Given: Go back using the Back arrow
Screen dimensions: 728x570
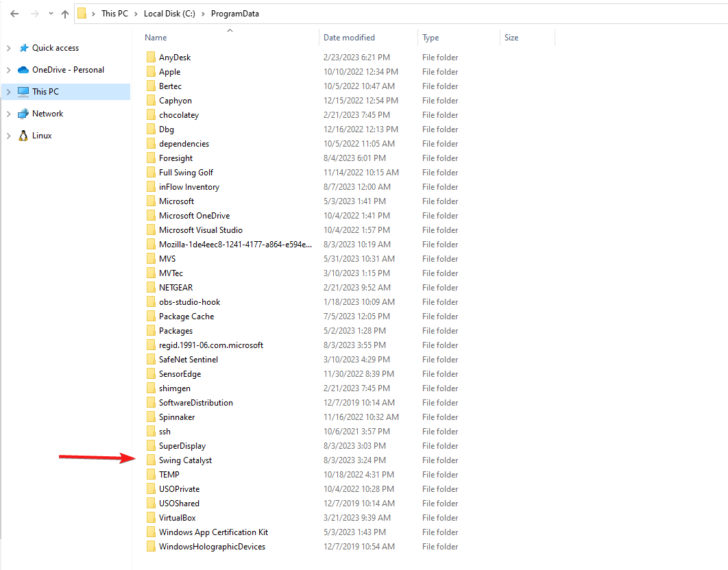Looking at the screenshot, I should point(14,14).
